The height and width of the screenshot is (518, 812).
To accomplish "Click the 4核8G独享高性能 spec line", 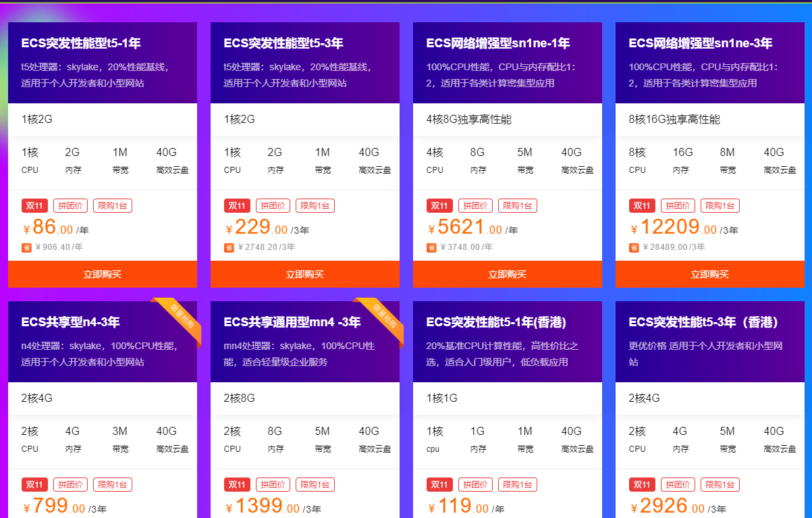I will pyautogui.click(x=469, y=120).
